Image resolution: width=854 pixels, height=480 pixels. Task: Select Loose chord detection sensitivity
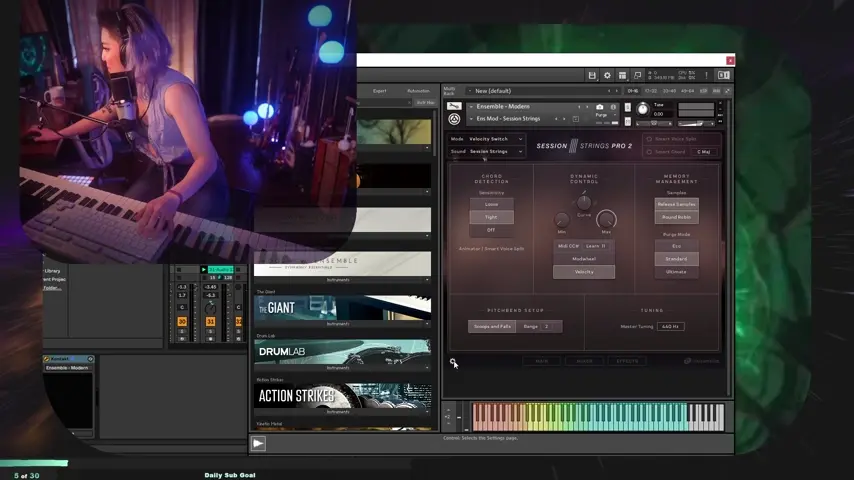point(491,204)
